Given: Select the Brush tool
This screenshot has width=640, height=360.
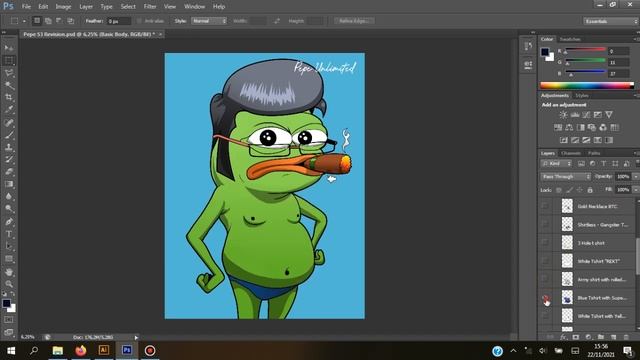Looking at the screenshot, I should (x=9, y=135).
